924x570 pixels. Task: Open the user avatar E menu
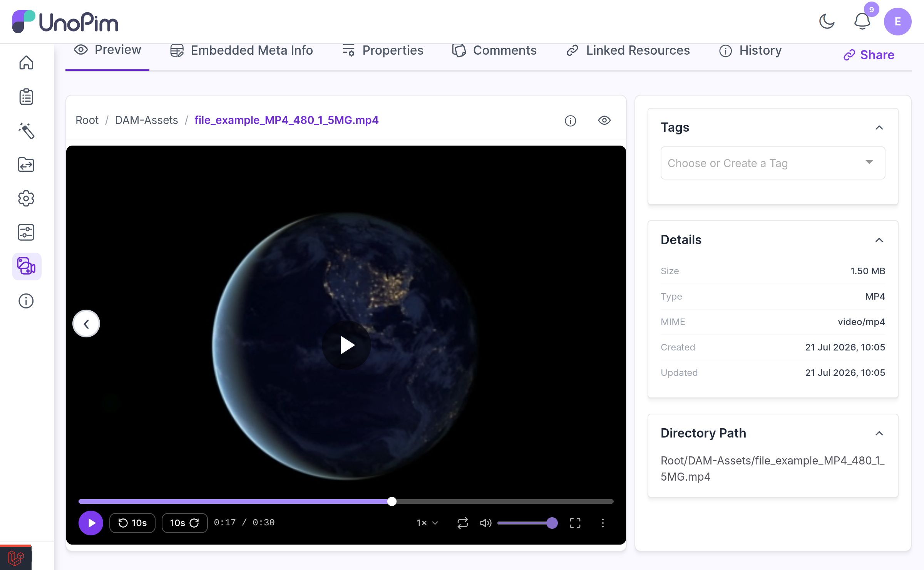(897, 22)
